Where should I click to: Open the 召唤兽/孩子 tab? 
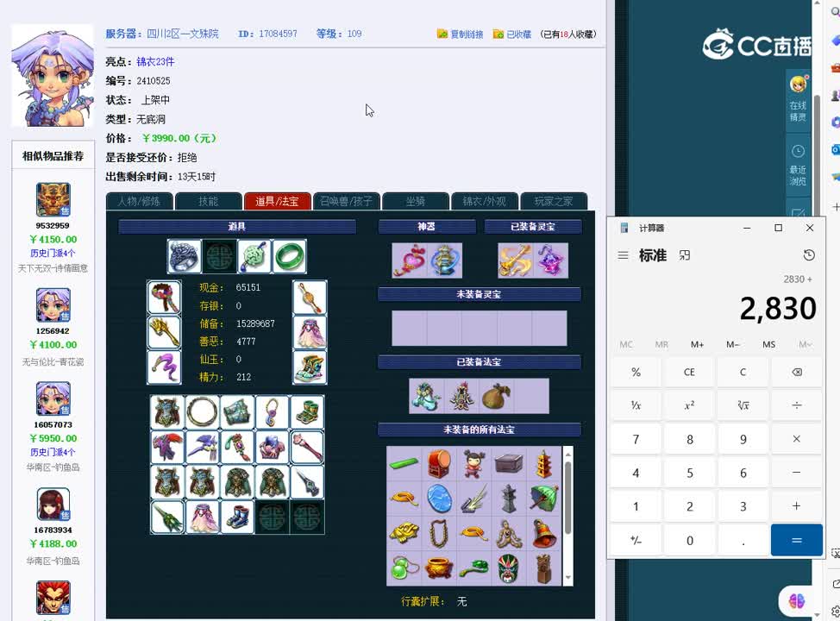(x=346, y=201)
